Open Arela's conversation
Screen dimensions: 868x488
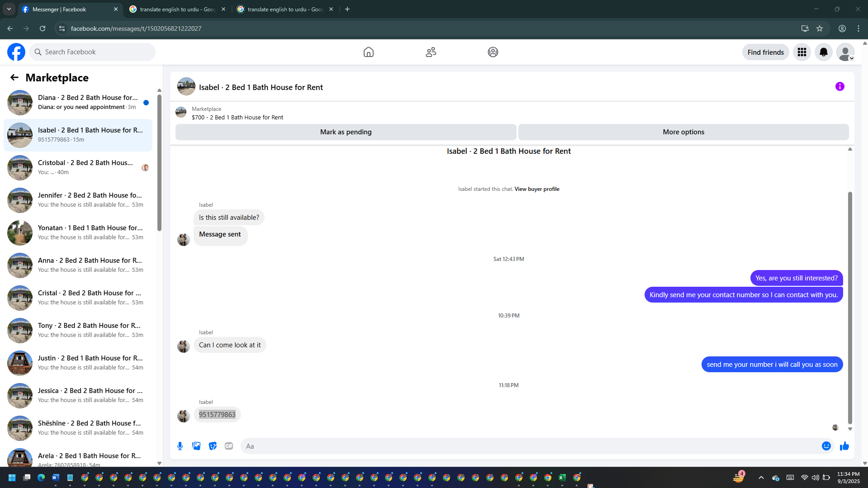tap(78, 456)
